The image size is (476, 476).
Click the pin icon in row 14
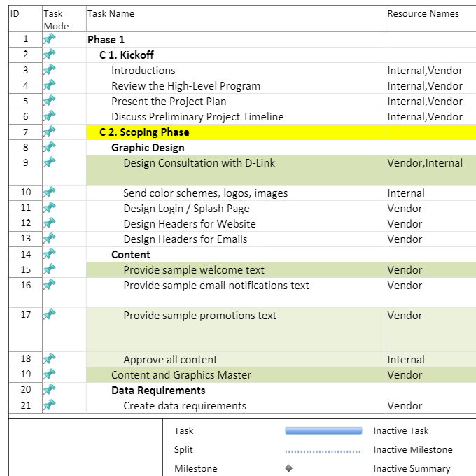[x=49, y=255]
